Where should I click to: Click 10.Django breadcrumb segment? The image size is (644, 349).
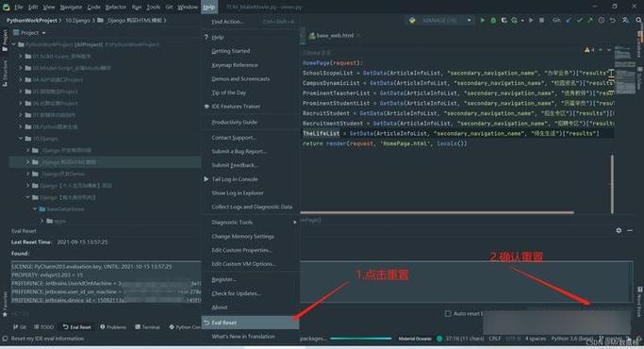coord(77,20)
